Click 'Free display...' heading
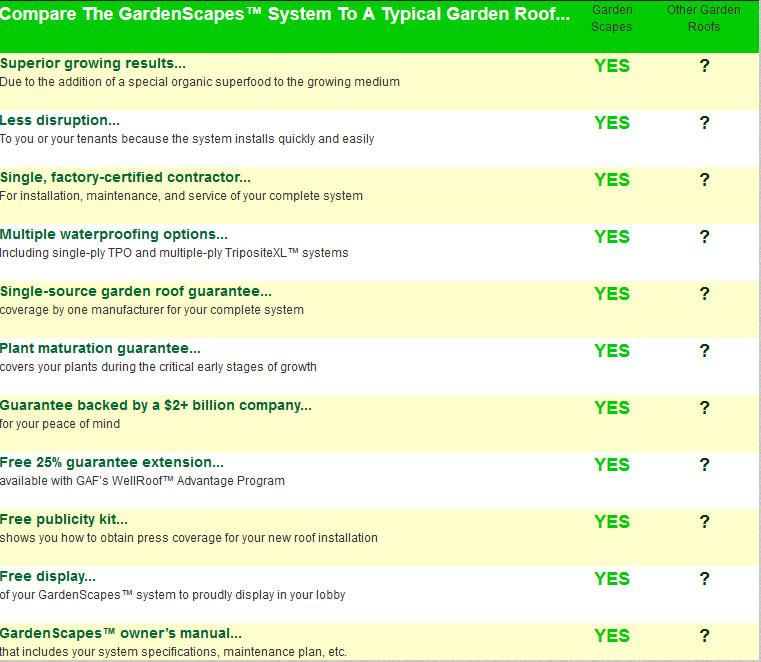Viewport: 761px width, 662px height. 48,577
